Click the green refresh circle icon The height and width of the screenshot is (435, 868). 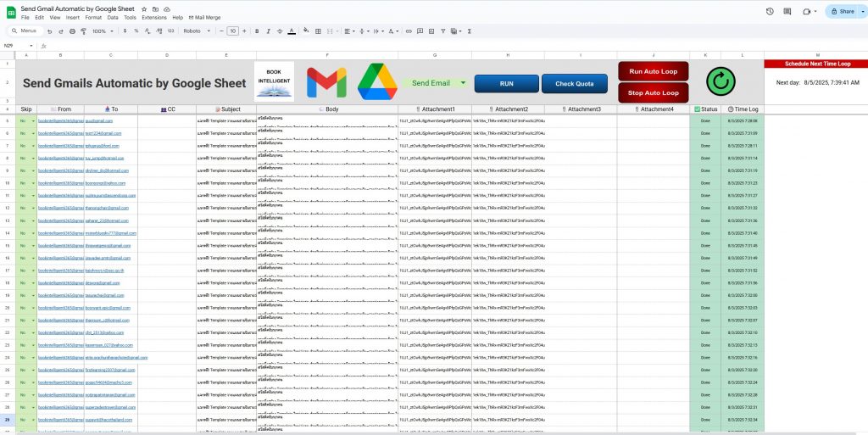[x=721, y=82]
